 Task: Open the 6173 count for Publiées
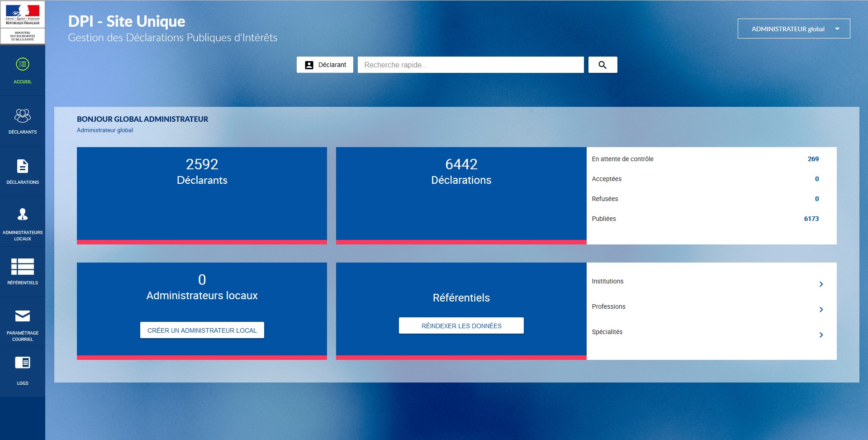(811, 219)
